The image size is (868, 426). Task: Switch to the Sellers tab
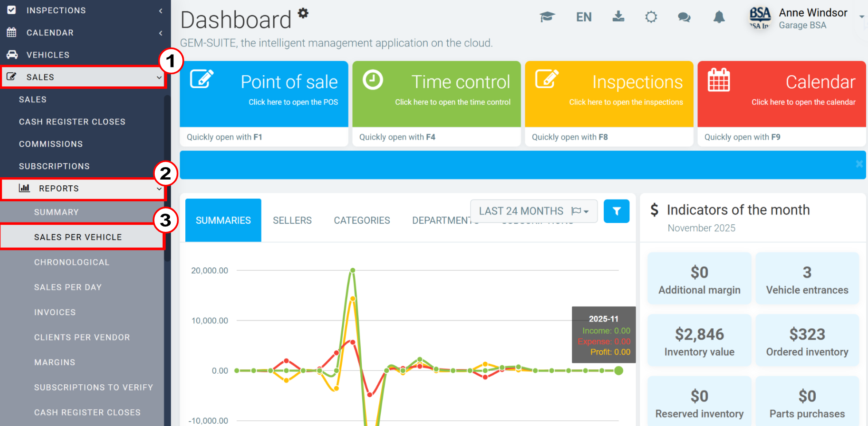[292, 220]
